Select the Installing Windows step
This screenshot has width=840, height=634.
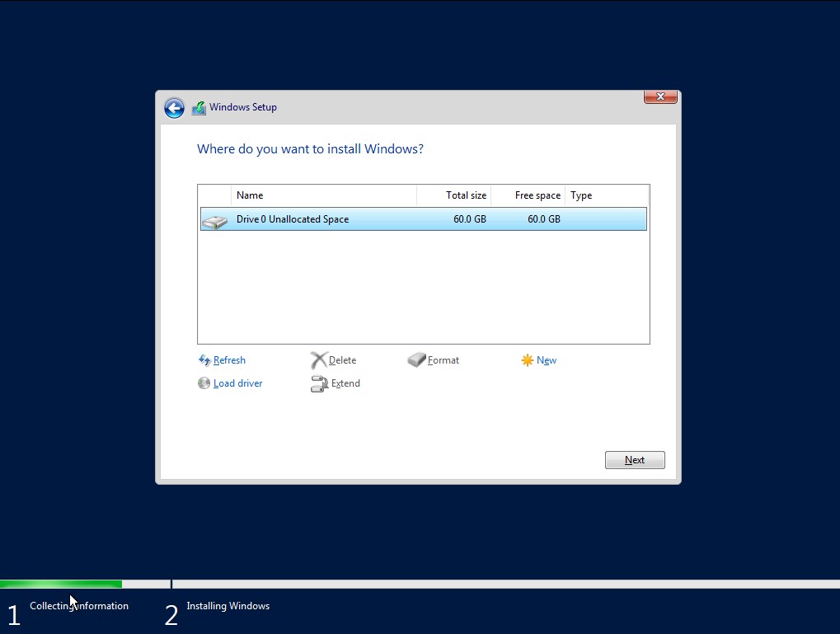[228, 605]
